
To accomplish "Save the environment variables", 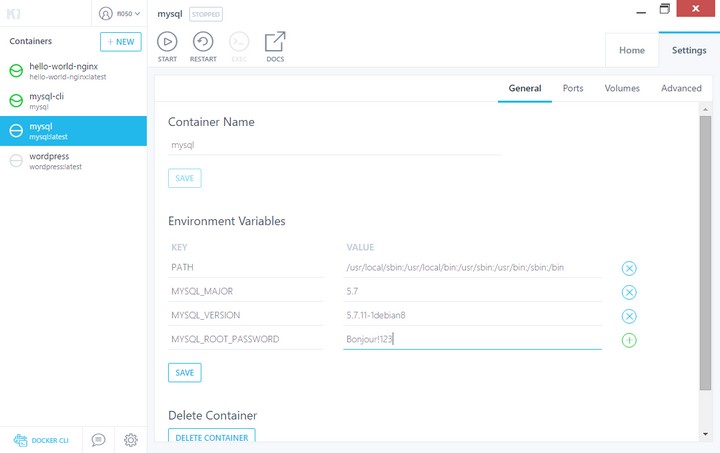I will tap(185, 373).
